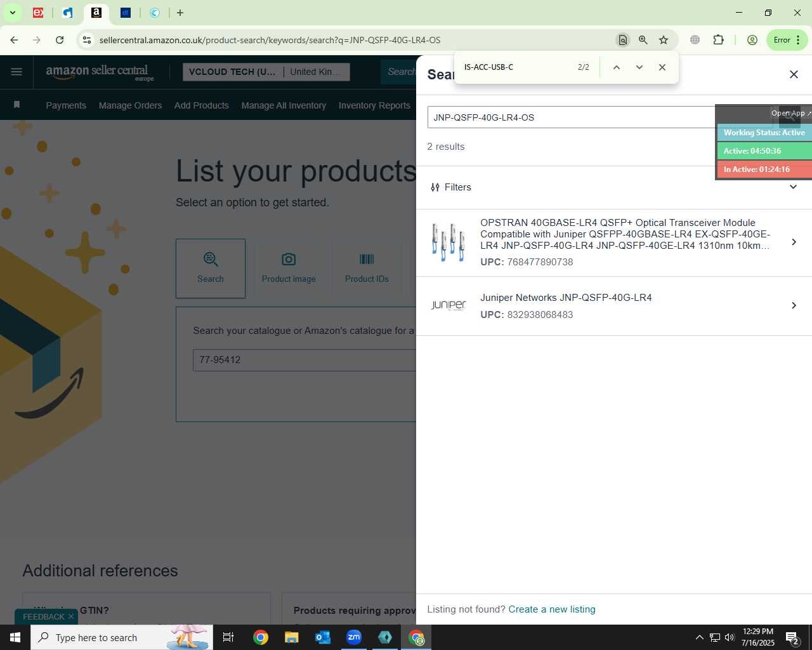Reload the current page
Viewport: 812px width, 650px height.
coord(60,40)
